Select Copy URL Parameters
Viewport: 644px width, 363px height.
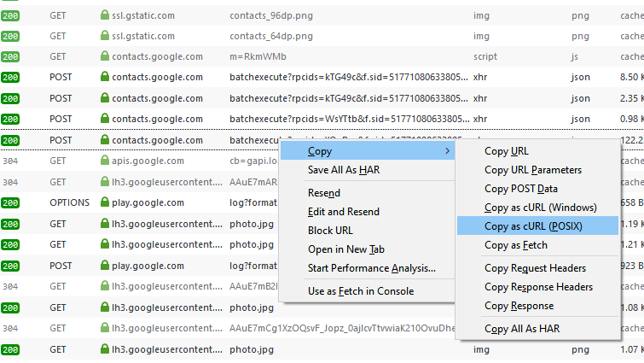[533, 170]
